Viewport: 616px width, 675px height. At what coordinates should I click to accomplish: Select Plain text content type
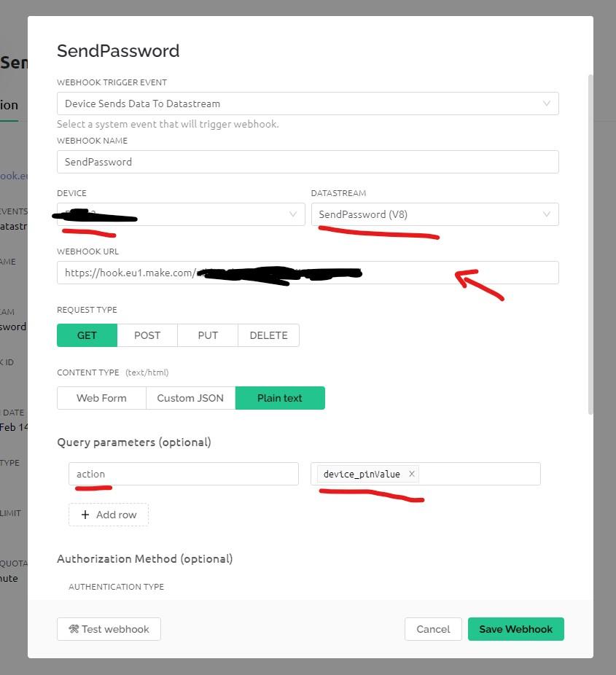click(x=280, y=398)
